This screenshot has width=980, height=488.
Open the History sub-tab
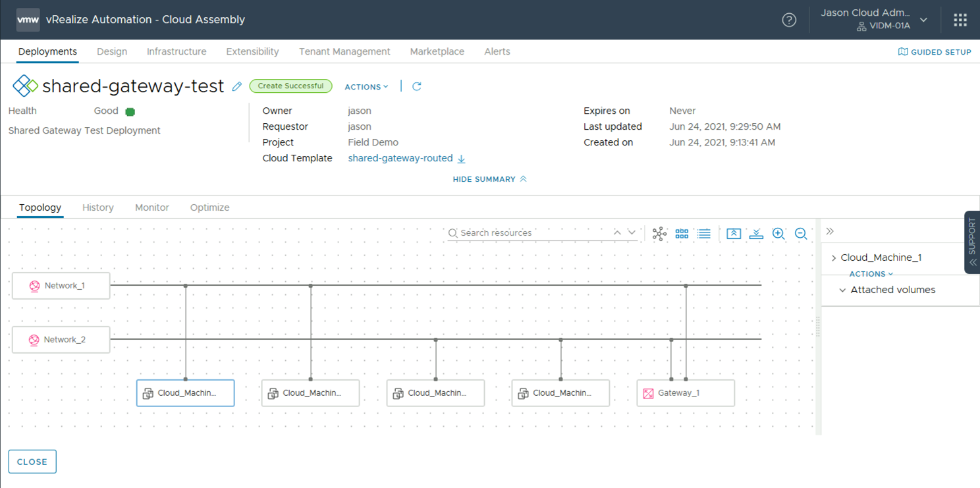[98, 207]
